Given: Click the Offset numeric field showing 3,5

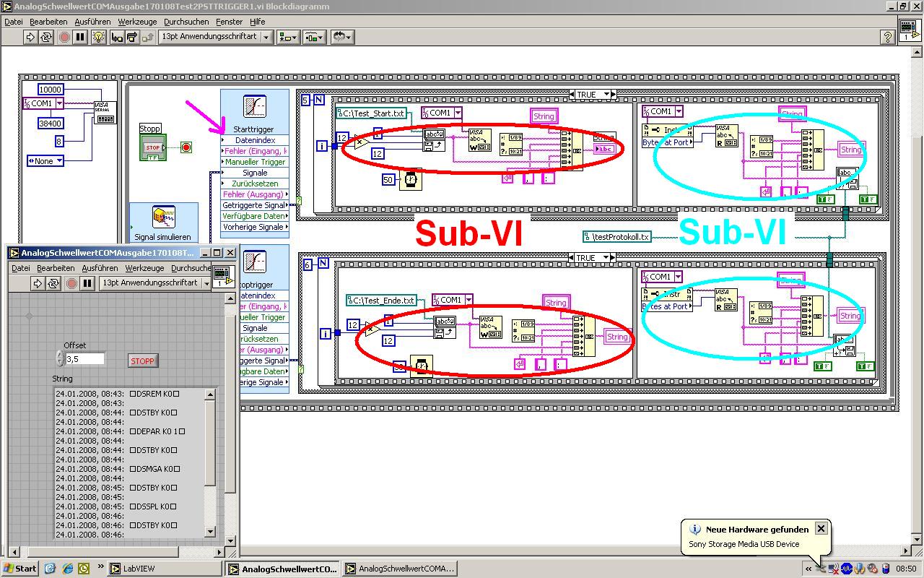Looking at the screenshot, I should [85, 359].
